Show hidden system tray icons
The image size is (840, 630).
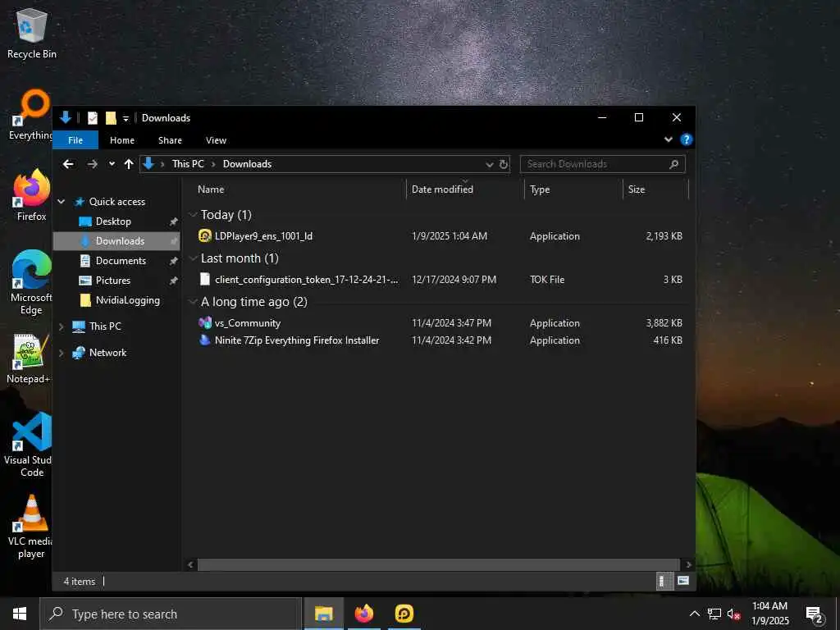tap(694, 614)
